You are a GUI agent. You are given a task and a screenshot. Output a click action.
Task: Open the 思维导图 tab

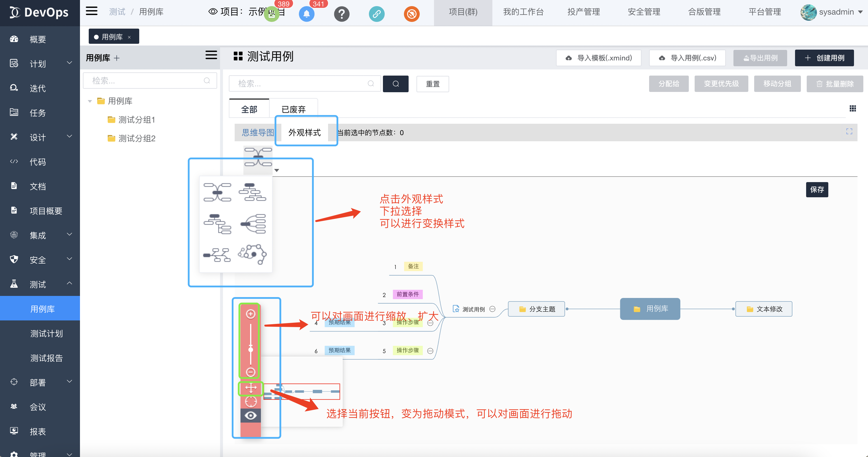[x=257, y=132]
